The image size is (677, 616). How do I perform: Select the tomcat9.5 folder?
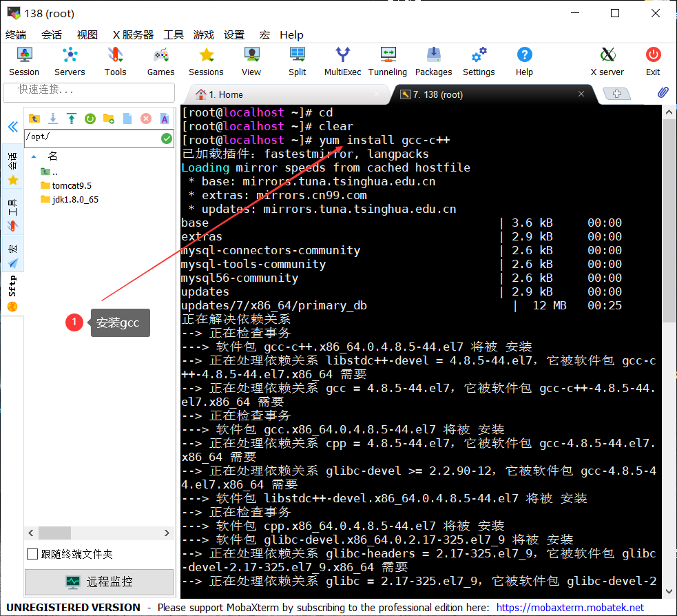click(66, 186)
